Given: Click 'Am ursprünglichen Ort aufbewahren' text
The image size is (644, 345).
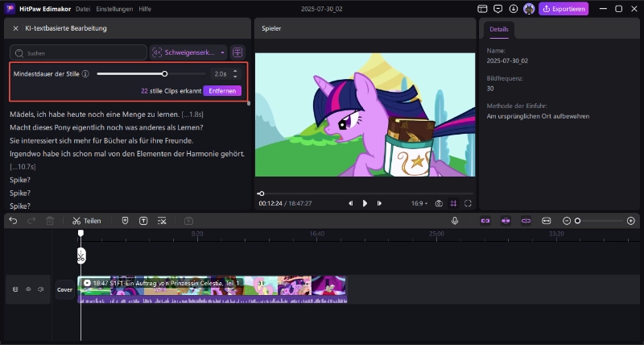Looking at the screenshot, I should tap(538, 116).
